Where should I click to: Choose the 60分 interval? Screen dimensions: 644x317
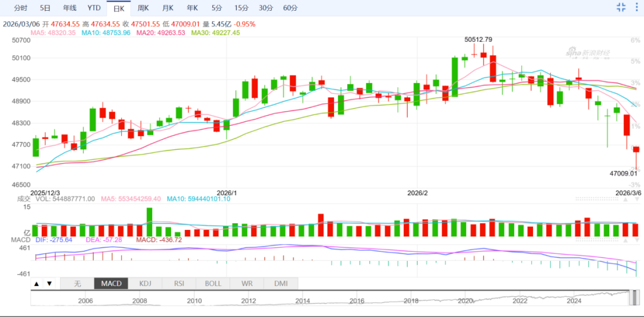[x=290, y=8]
